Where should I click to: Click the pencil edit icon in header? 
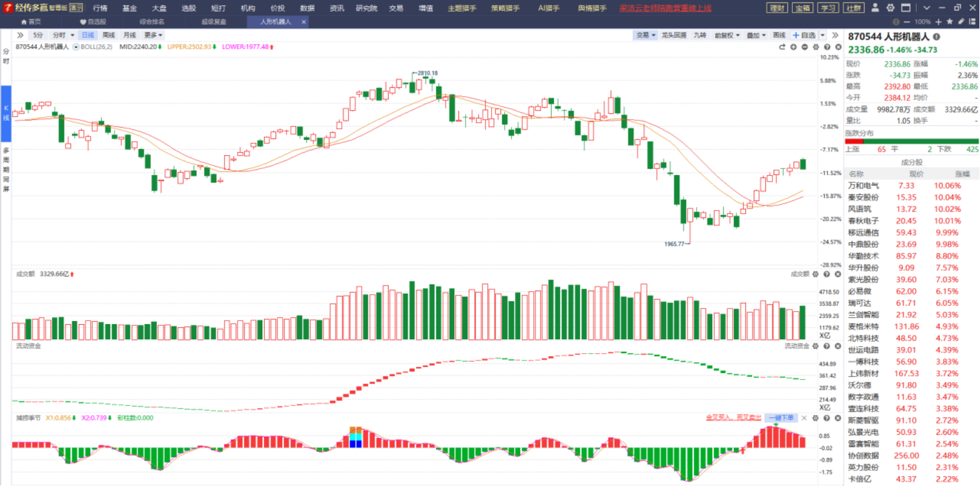tap(961, 22)
